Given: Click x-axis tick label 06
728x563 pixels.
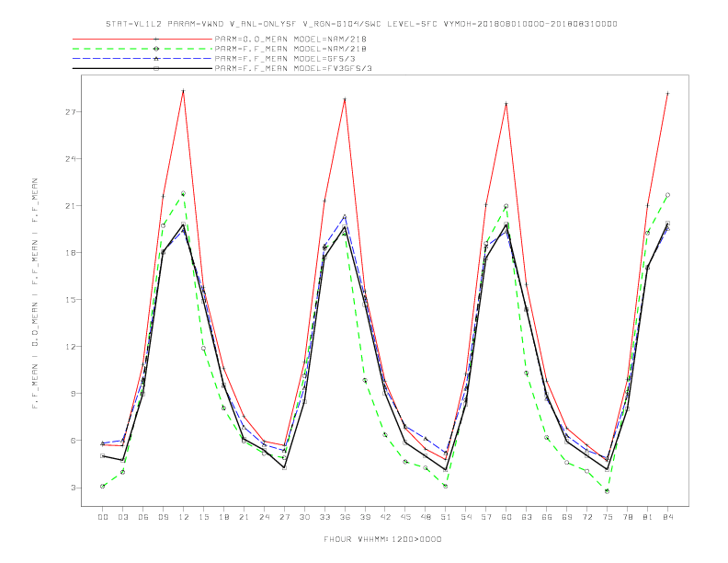Looking at the screenshot, I should (143, 517).
